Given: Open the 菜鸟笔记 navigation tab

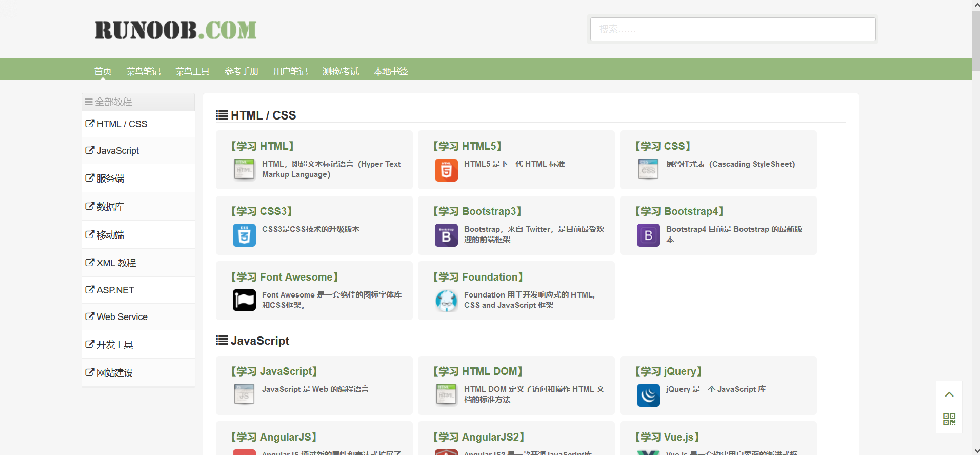Looking at the screenshot, I should point(144,71).
